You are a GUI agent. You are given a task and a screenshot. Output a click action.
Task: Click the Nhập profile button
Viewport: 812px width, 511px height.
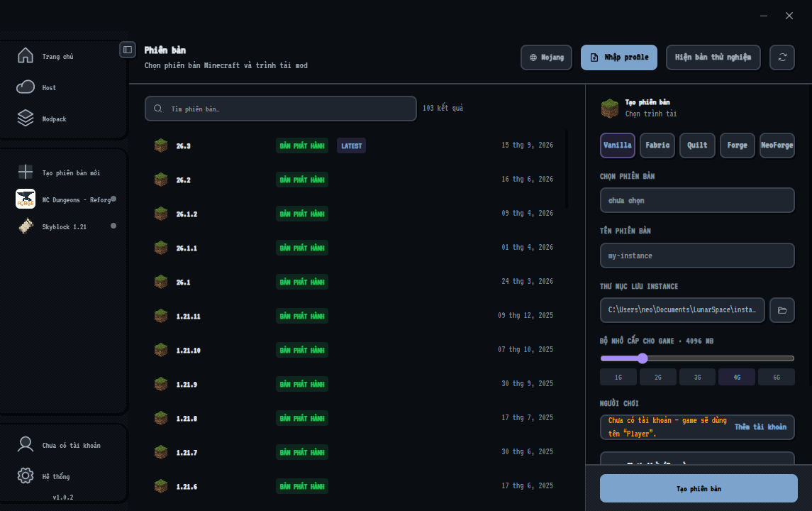click(619, 57)
